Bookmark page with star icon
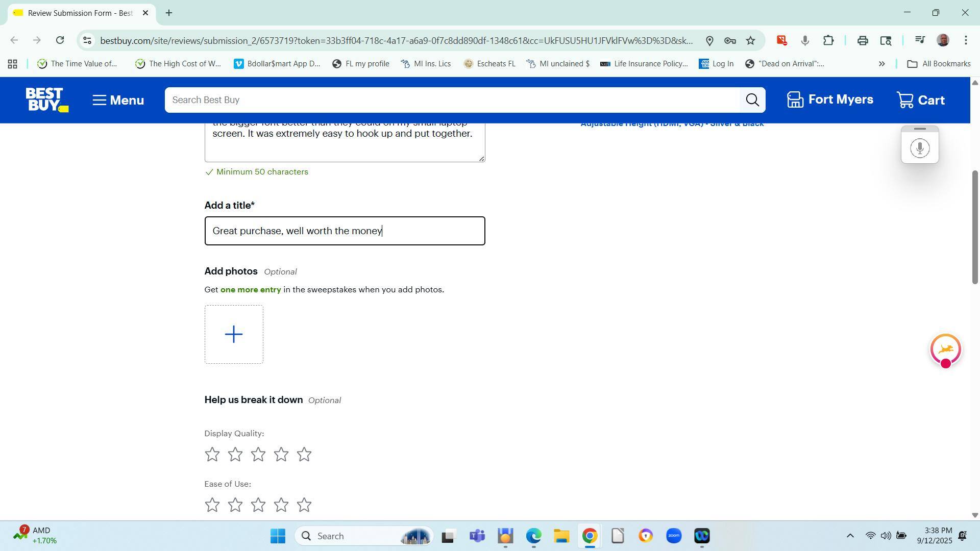This screenshot has width=980, height=551. tap(750, 41)
